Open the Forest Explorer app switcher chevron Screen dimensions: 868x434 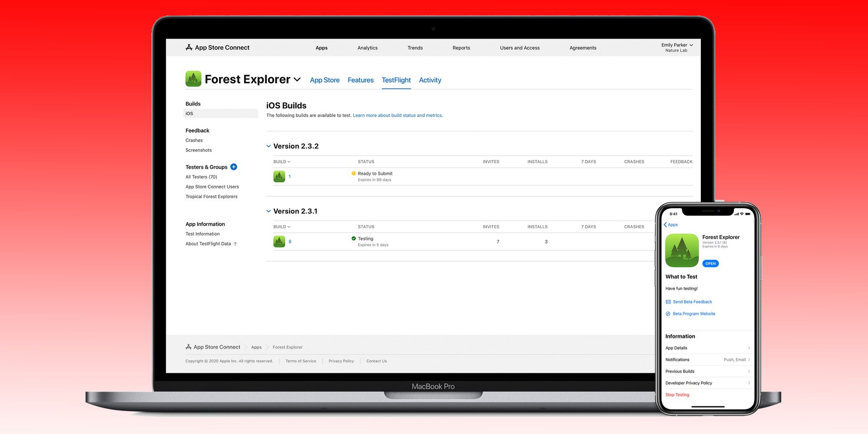[x=297, y=79]
